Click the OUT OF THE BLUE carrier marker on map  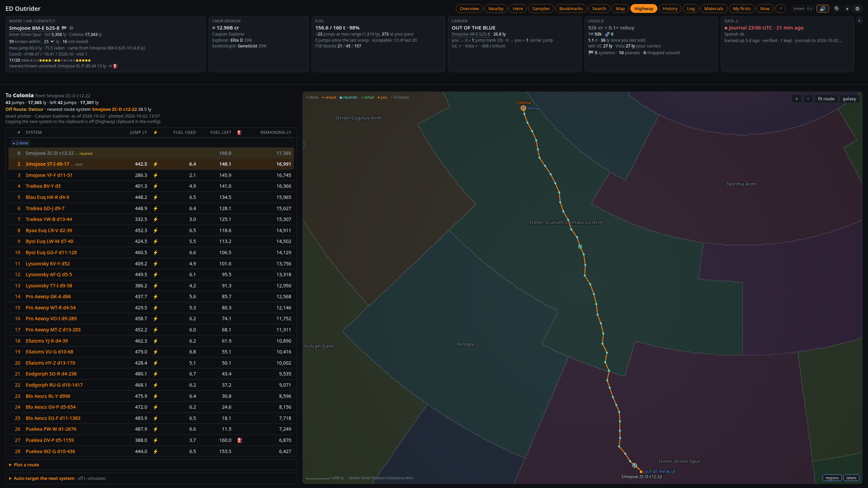click(x=641, y=472)
